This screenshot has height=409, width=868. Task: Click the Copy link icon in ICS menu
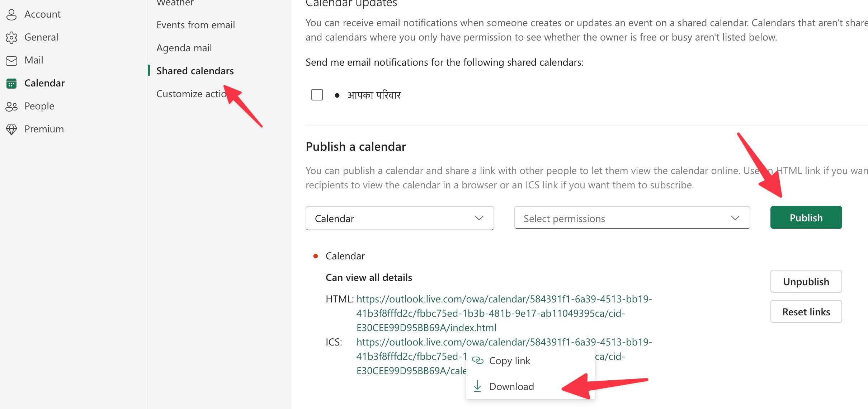(x=477, y=360)
